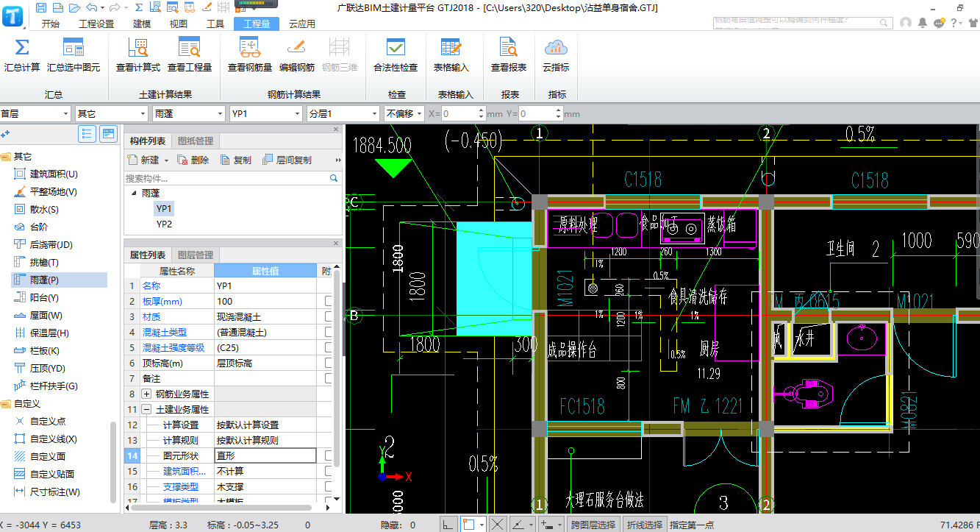The height and width of the screenshot is (532, 980).
Task: Click 复制 in component list toolbar
Action: [235, 160]
